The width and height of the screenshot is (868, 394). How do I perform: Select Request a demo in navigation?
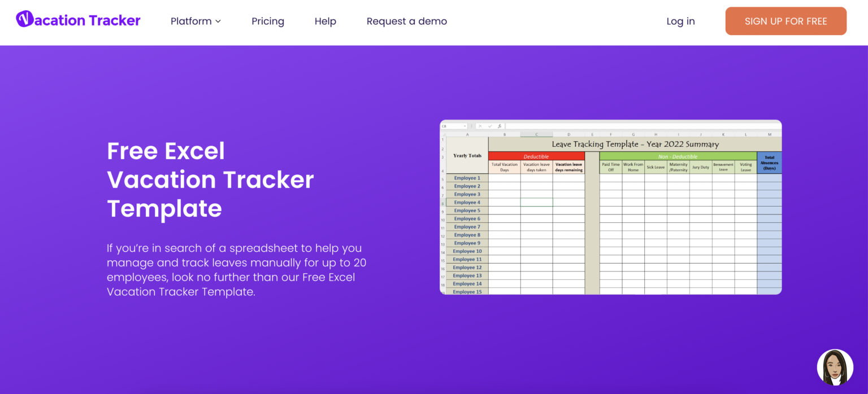tap(407, 21)
